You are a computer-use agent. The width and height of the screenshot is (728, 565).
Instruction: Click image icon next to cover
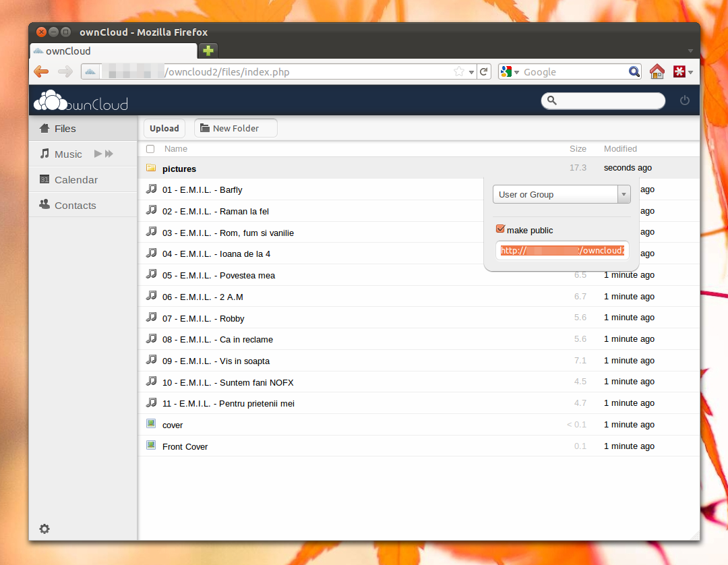click(151, 423)
